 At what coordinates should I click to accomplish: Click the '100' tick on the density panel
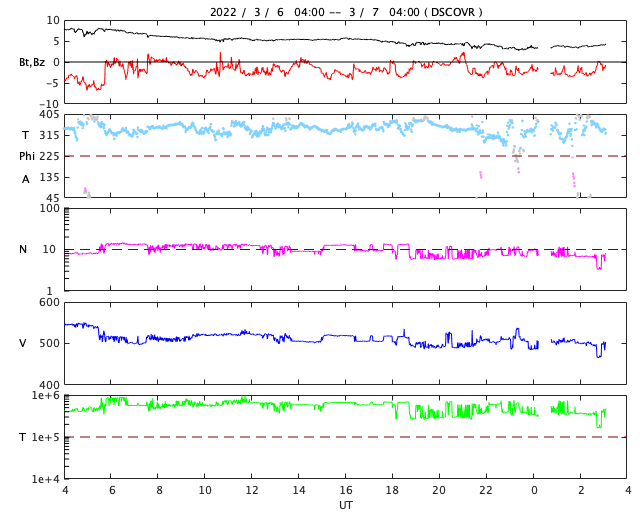49,208
